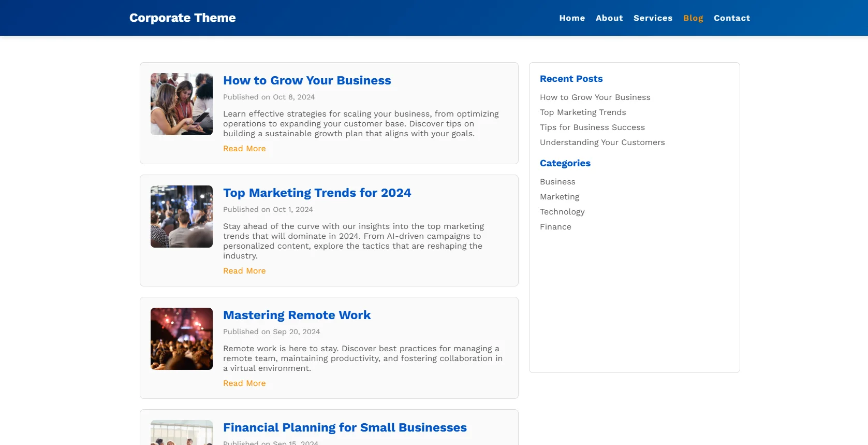
Task: Click the Marketing Trends post thumbnail
Action: [182, 217]
